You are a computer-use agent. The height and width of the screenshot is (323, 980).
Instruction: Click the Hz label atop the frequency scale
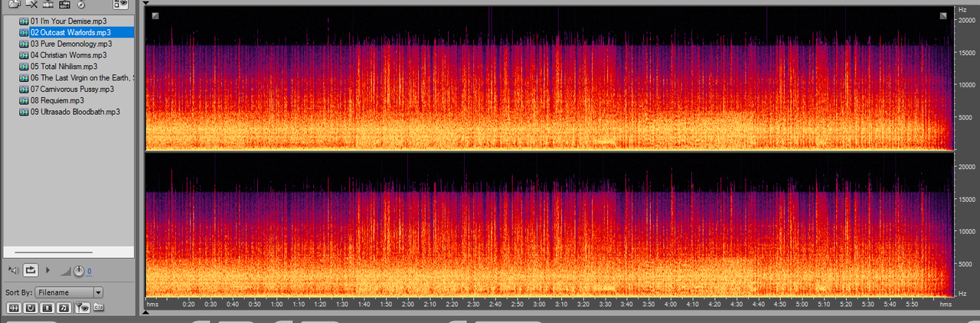(963, 9)
